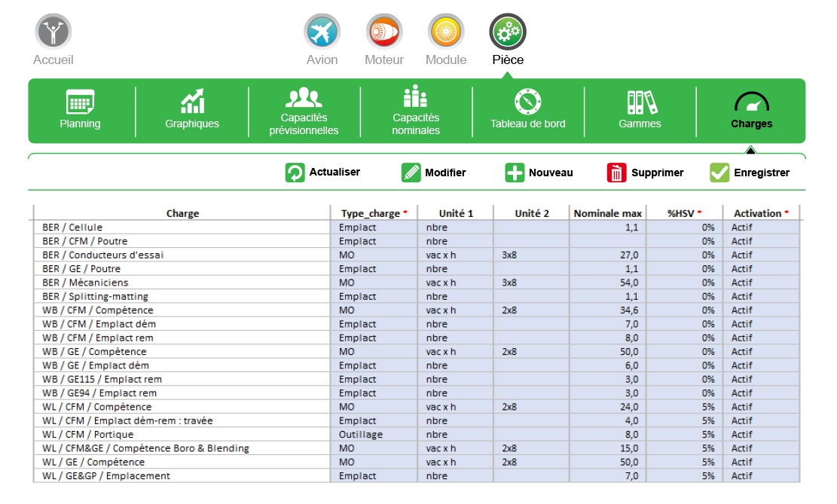Click the green Nouveau plus icon
837x504 pixels.
pos(515,173)
